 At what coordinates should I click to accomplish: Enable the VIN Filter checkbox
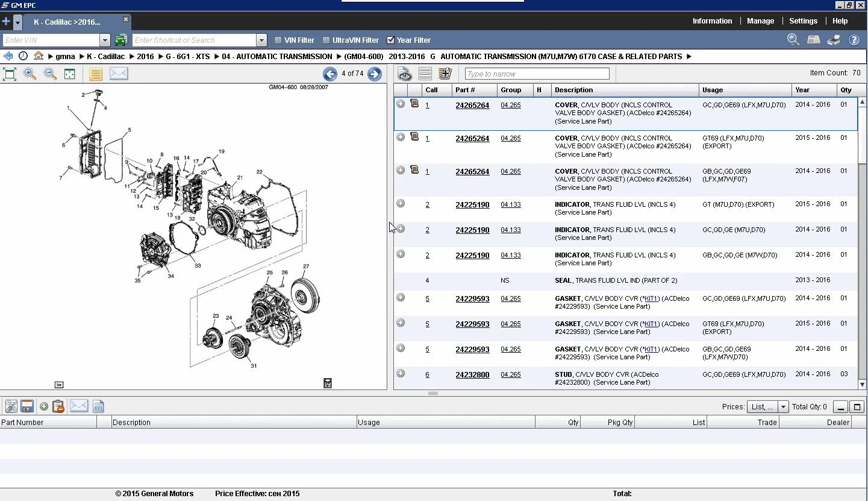(278, 40)
